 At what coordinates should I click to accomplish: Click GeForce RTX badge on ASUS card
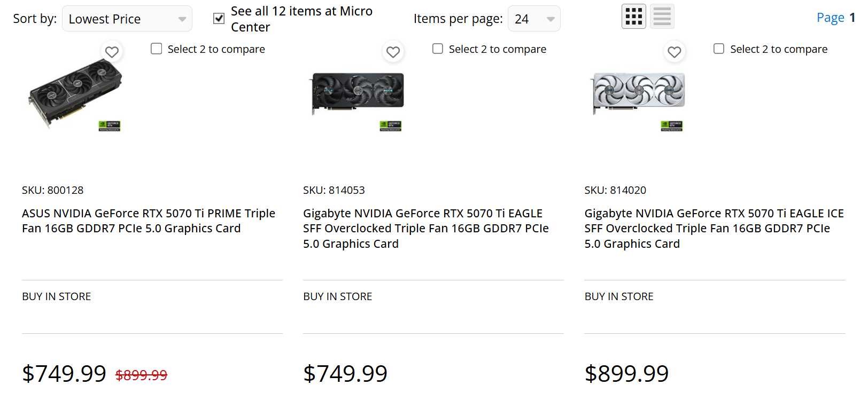[110, 126]
